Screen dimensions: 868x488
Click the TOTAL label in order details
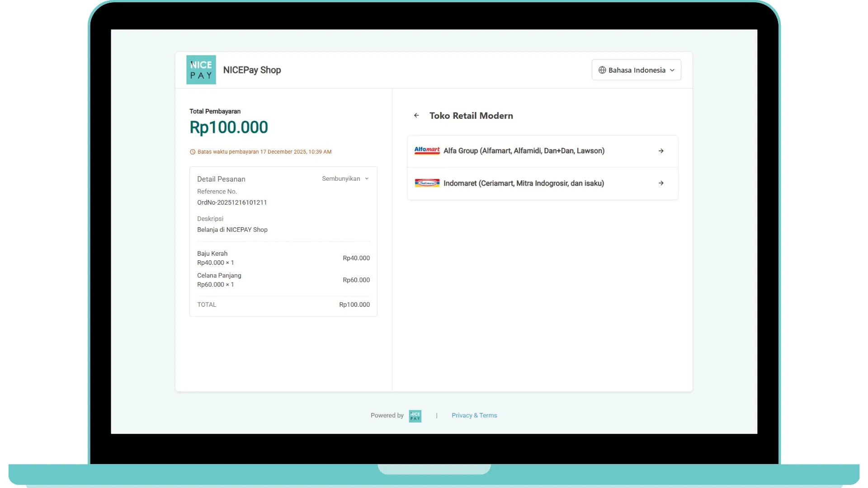pos(207,305)
